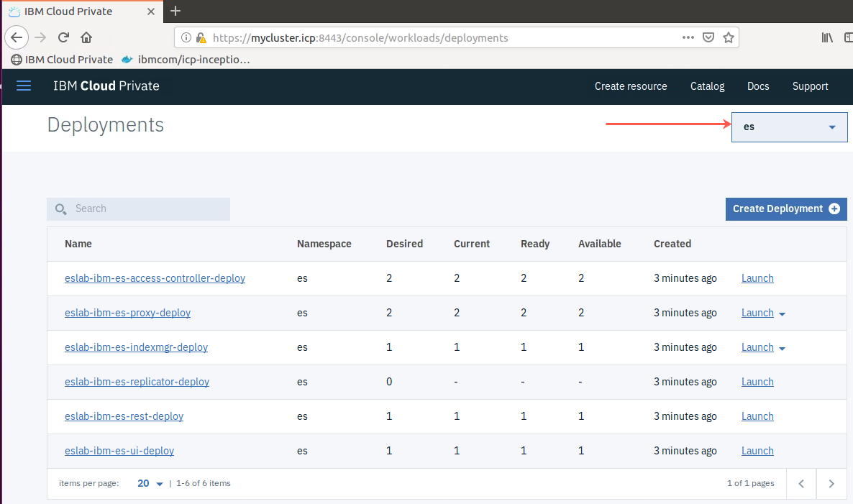
Task: Expand Launch options for proxy-deploy row
Action: (x=783, y=314)
